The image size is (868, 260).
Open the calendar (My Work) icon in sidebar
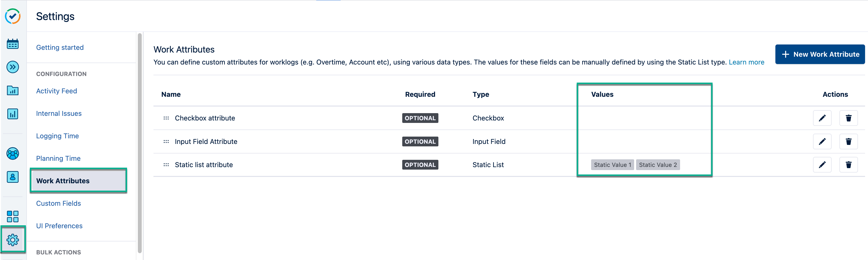click(12, 43)
